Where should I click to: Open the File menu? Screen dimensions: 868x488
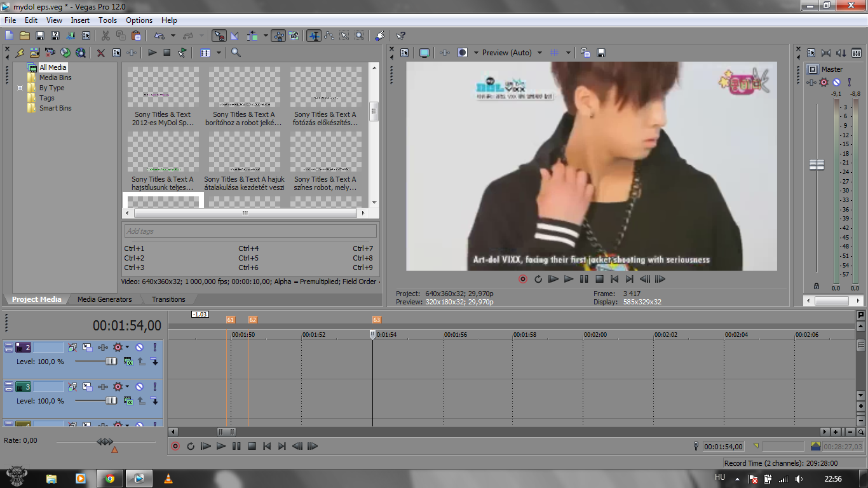(10, 20)
